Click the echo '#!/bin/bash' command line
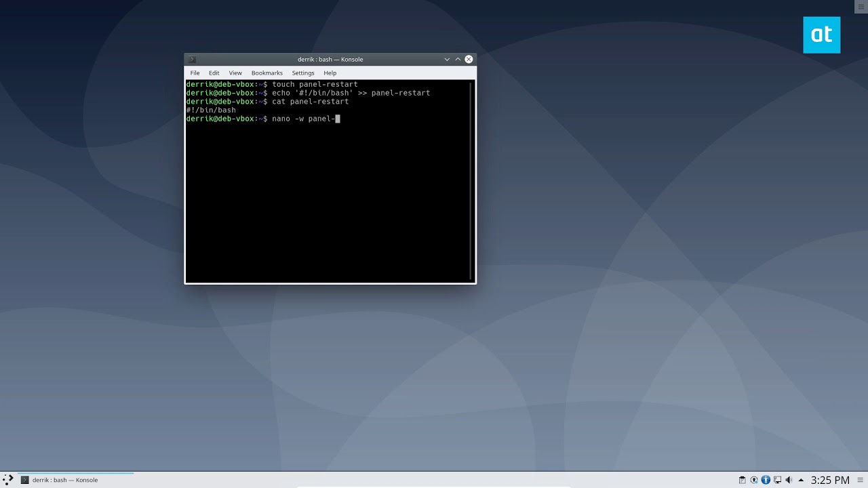Screen dimensions: 868x488 [308, 93]
